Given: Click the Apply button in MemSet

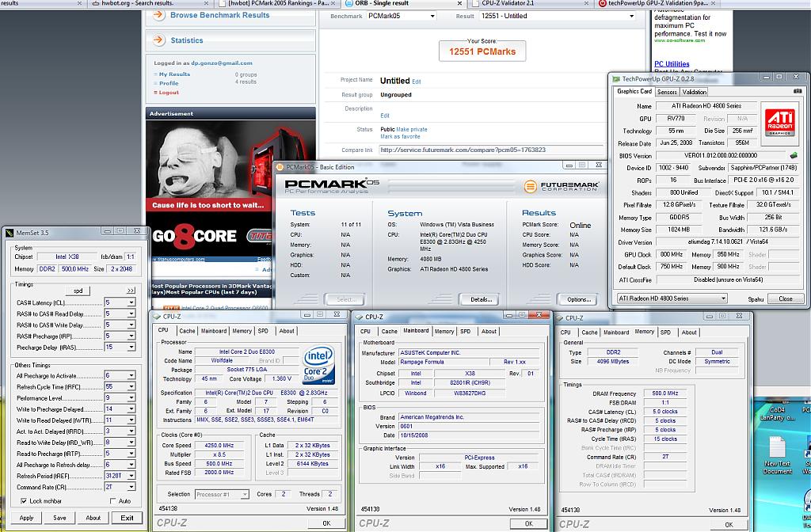Looking at the screenshot, I should pos(26,518).
